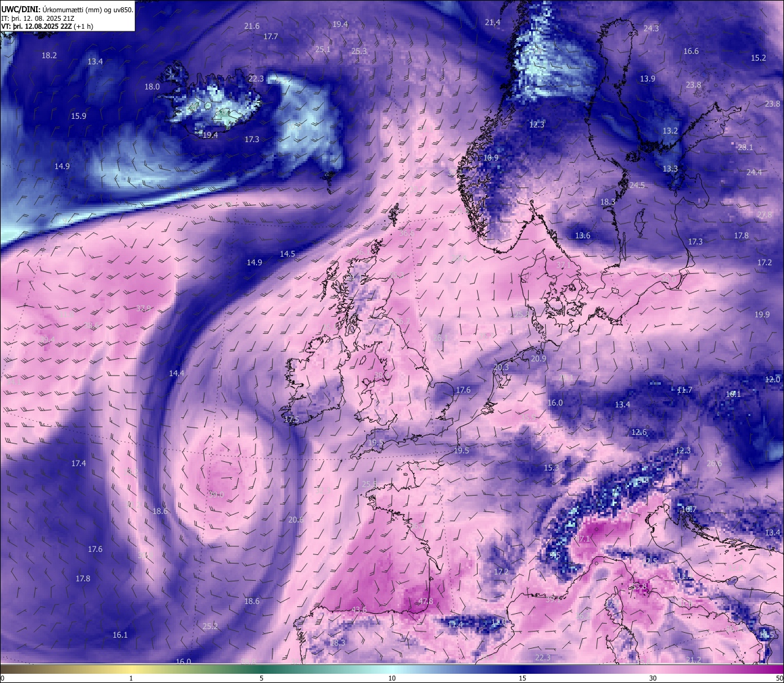Click the 43.6 value label
This screenshot has width=784, height=683.
pos(359,610)
